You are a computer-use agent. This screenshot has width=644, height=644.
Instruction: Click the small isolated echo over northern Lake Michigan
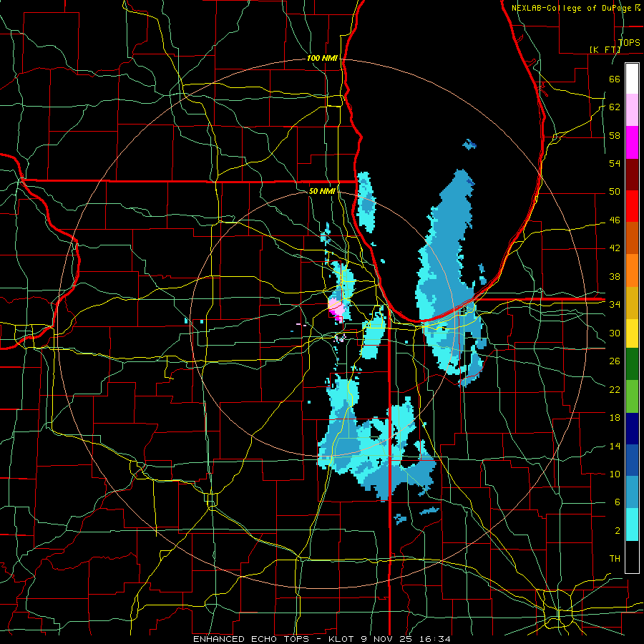469,144
